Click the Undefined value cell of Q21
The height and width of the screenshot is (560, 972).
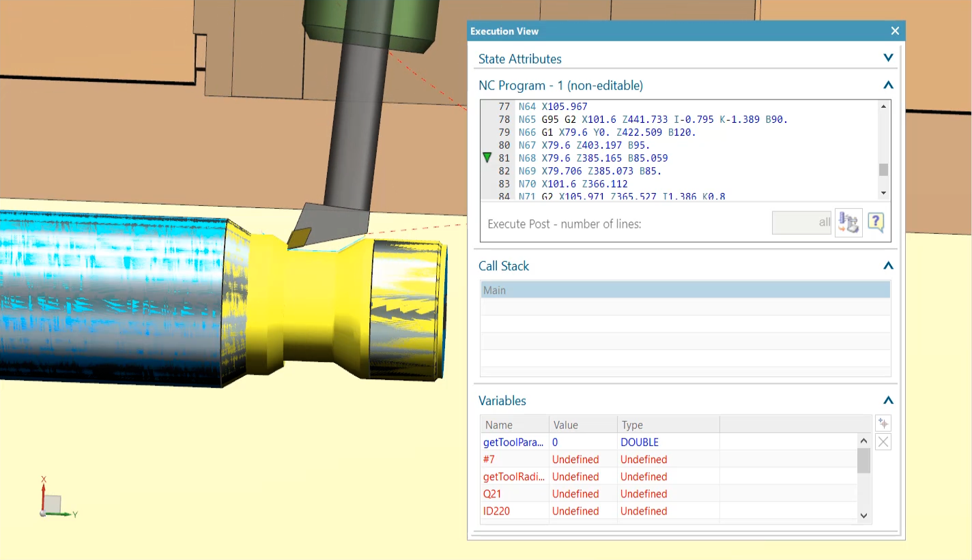(583, 493)
